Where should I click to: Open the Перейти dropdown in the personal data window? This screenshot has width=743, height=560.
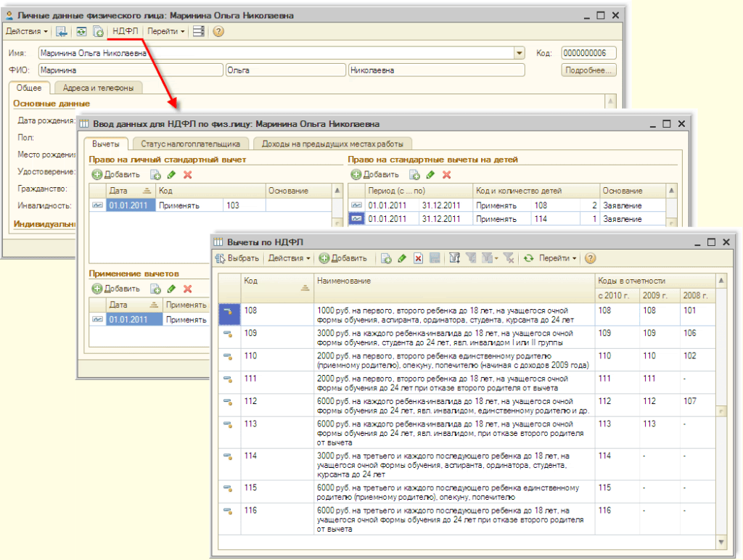click(166, 32)
